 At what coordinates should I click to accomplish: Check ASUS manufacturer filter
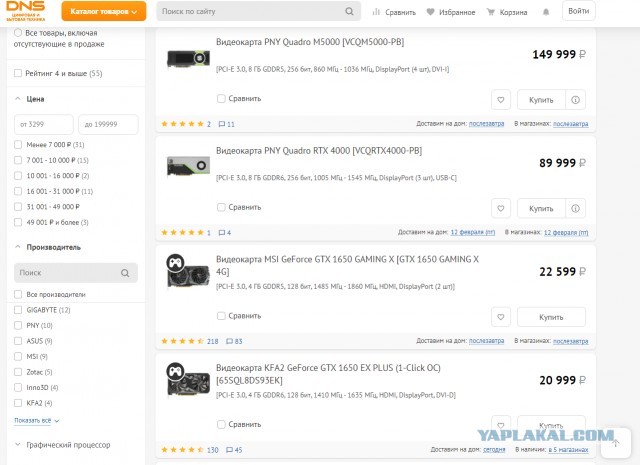point(18,341)
